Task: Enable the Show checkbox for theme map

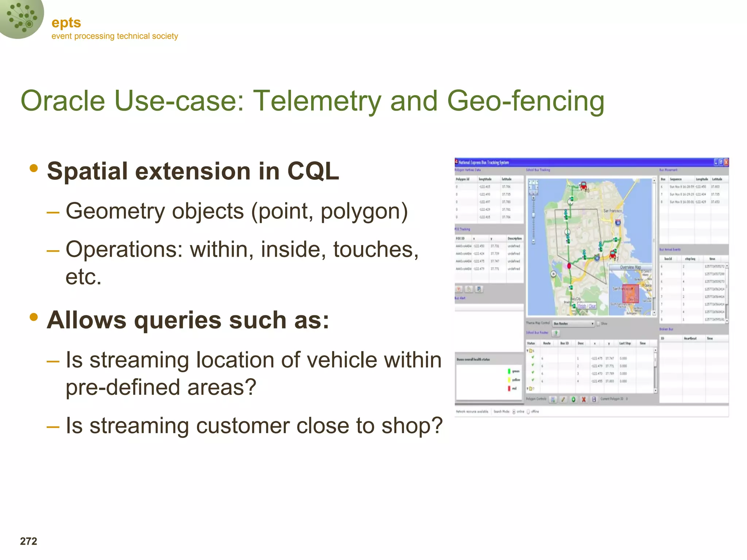Action: click(599, 324)
